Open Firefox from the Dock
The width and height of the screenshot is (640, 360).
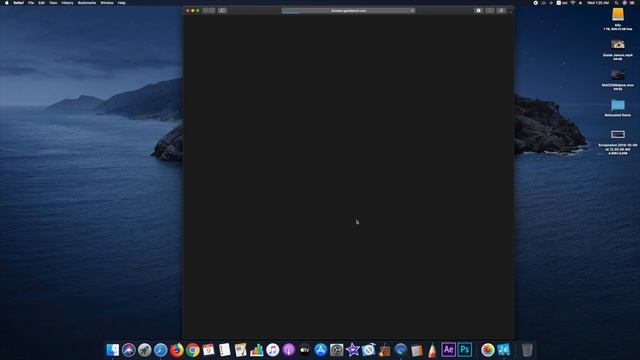[176, 350]
